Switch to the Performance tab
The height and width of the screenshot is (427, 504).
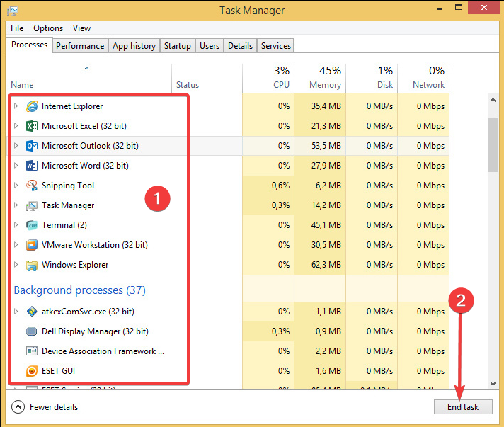coord(80,45)
